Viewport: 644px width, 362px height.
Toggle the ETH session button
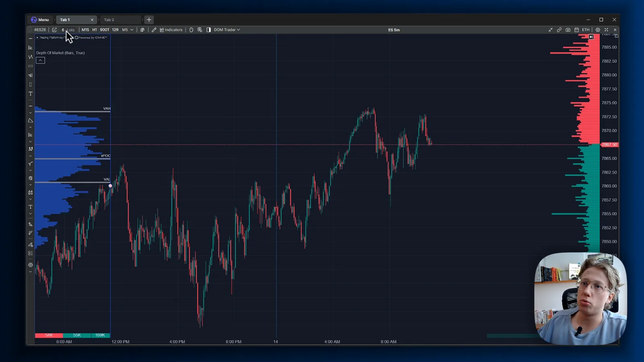(x=586, y=30)
